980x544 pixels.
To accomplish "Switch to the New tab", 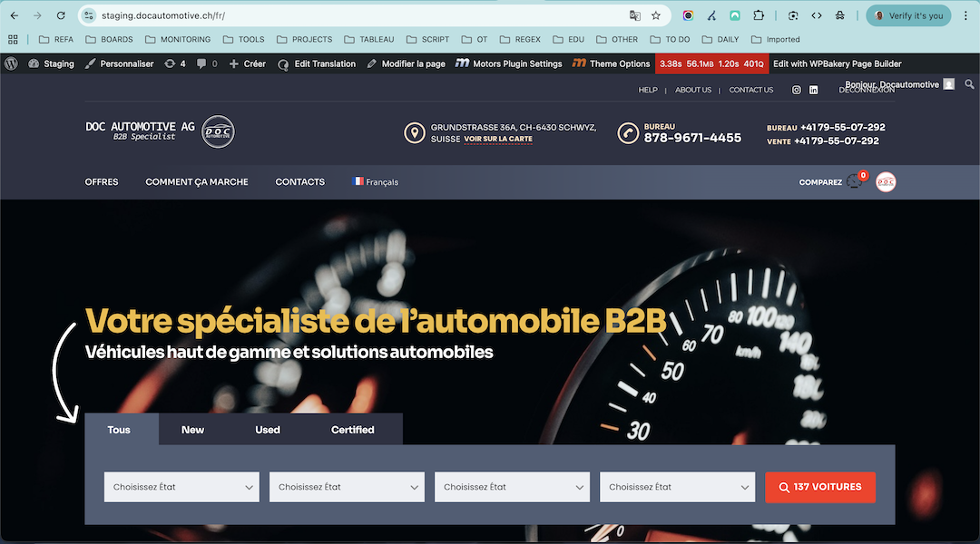I will (192, 430).
